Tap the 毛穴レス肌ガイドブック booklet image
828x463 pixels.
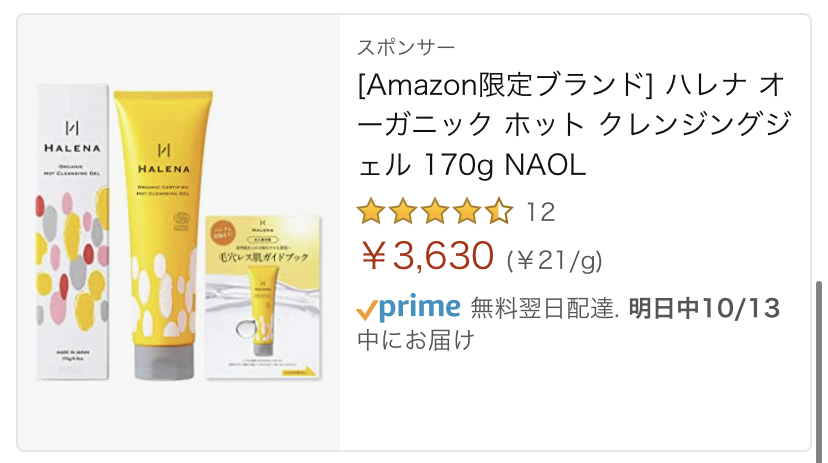[263, 297]
